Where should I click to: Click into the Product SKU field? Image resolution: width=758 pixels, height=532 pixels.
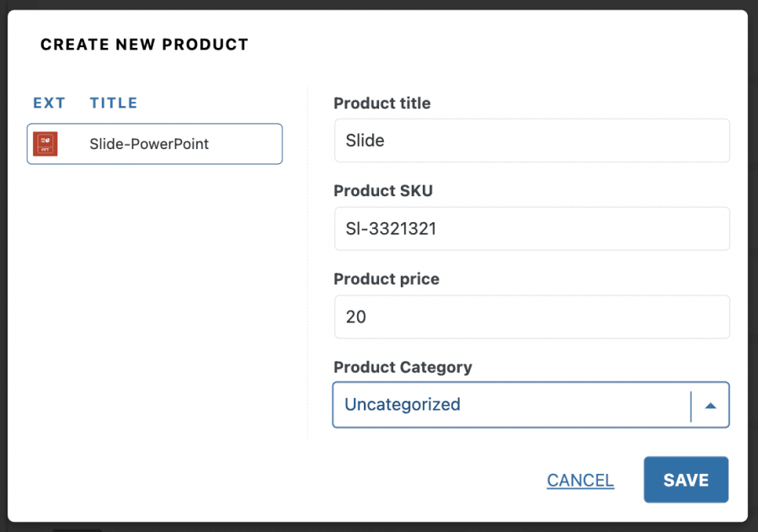pyautogui.click(x=531, y=228)
